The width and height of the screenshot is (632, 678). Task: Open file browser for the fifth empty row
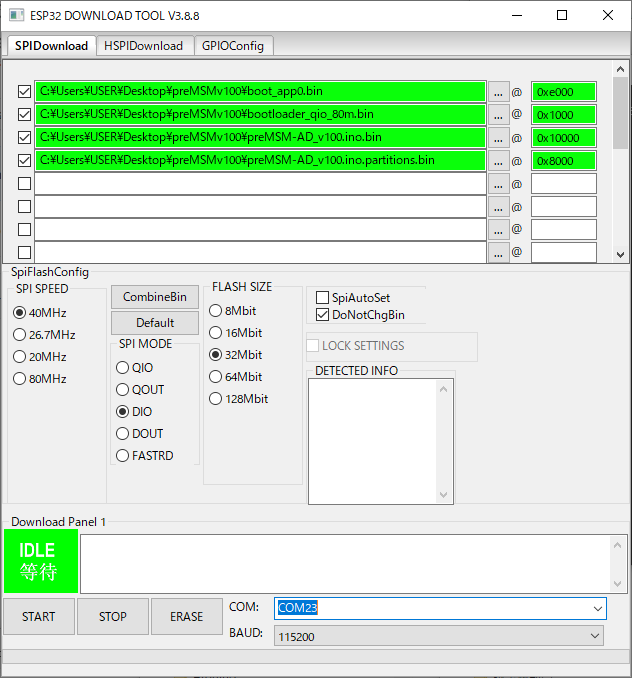point(498,184)
